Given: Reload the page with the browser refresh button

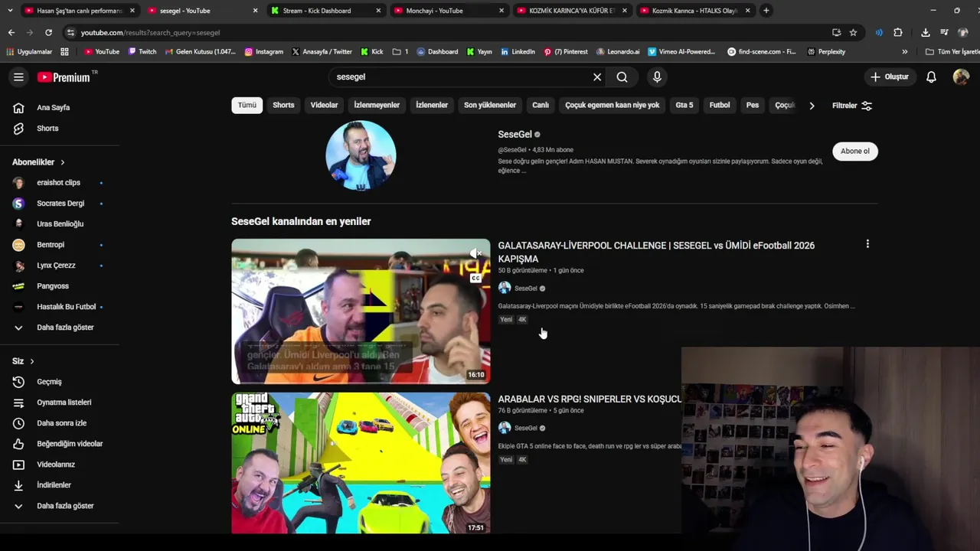Looking at the screenshot, I should click(48, 33).
